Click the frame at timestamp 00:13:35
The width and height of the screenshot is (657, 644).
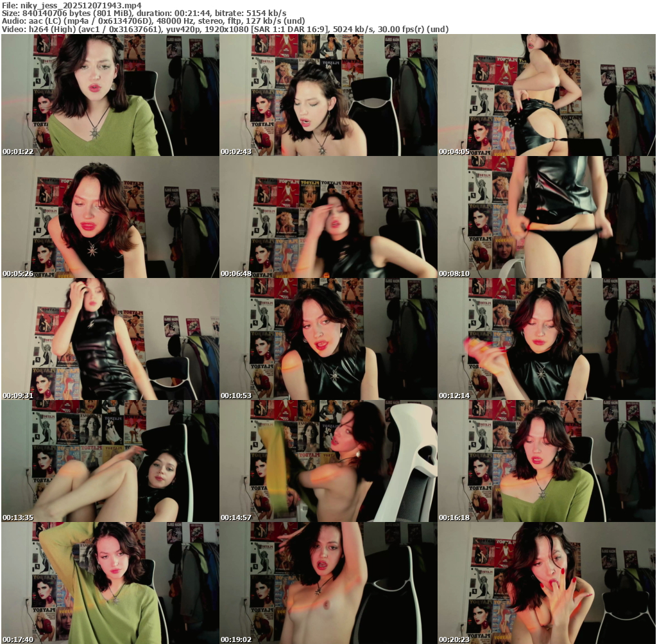pyautogui.click(x=110, y=461)
